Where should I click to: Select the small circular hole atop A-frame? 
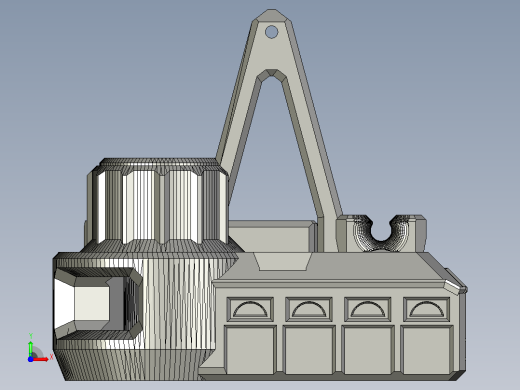pos(271,32)
